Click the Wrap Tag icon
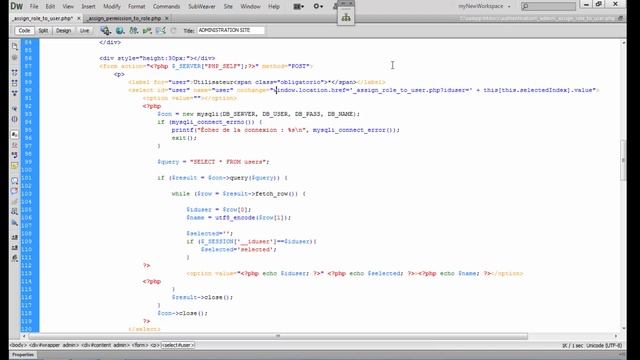The height and width of the screenshot is (360, 640). click(15, 201)
